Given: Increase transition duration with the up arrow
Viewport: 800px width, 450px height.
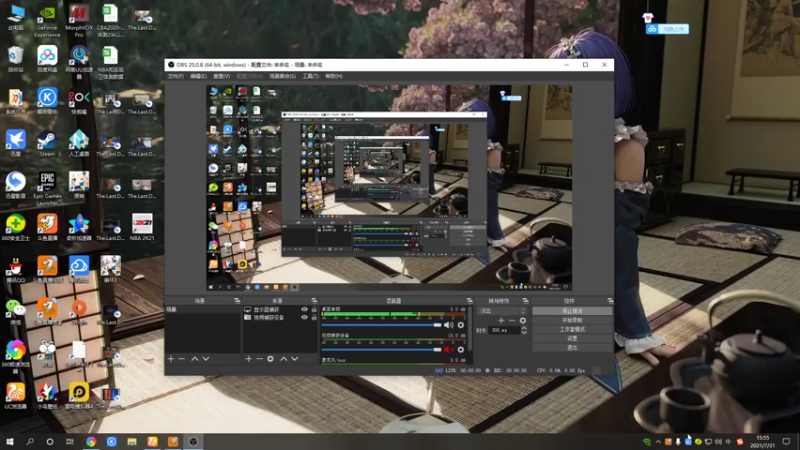Looking at the screenshot, I should point(524,329).
